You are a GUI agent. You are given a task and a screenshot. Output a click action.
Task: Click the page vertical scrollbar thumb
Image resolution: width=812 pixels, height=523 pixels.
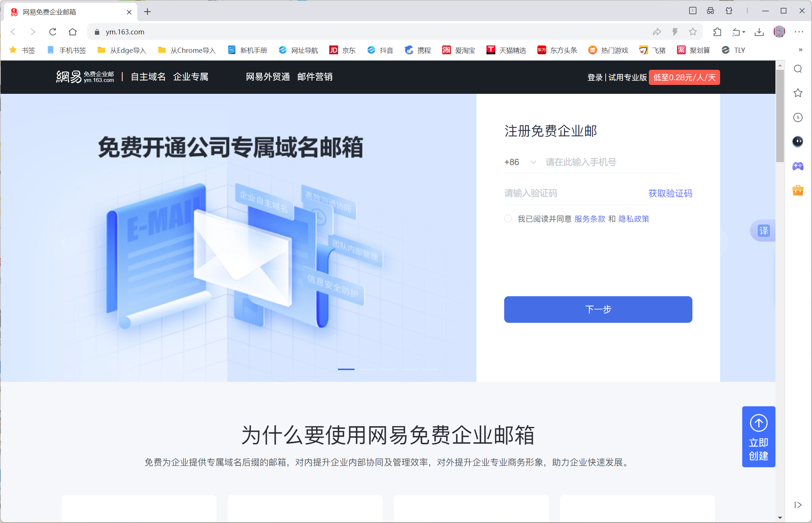click(x=780, y=115)
